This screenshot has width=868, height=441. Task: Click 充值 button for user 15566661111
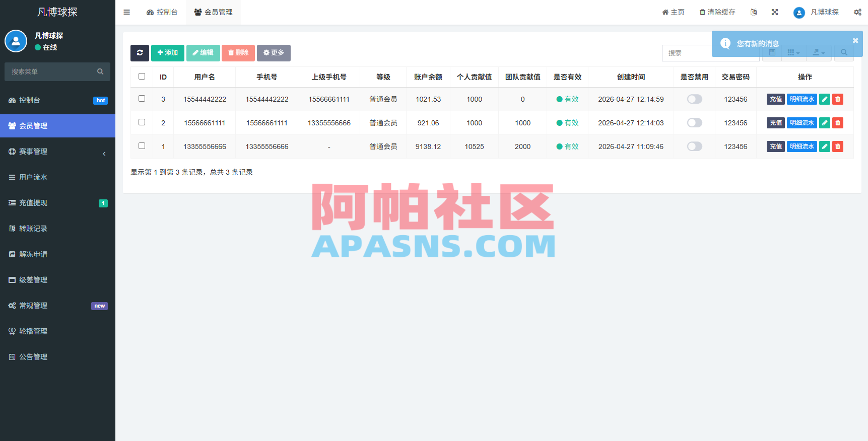(x=776, y=123)
